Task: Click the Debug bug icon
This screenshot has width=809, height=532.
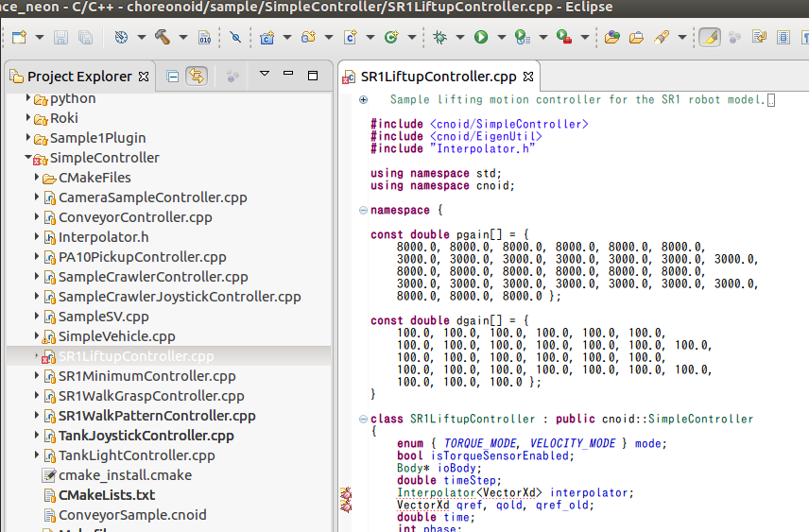Action: (439, 38)
